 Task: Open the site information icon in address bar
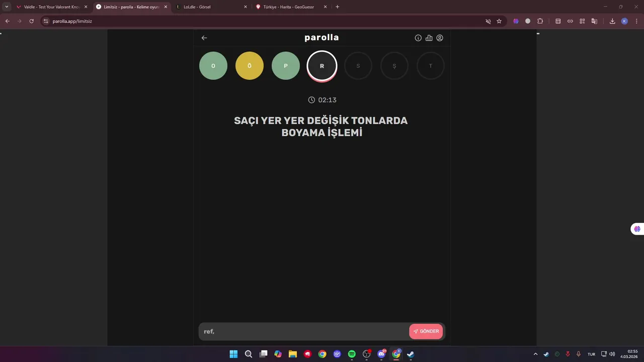(x=46, y=21)
